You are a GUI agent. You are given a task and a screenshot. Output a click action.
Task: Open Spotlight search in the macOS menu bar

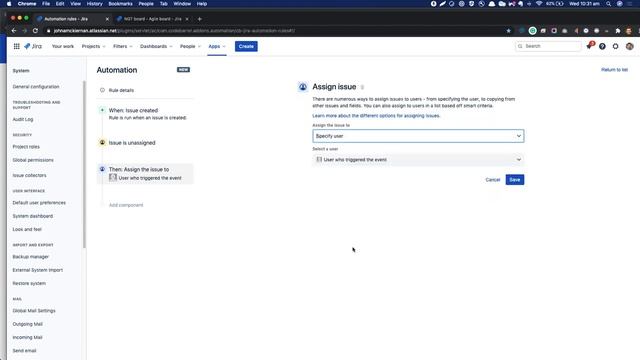point(609,4)
